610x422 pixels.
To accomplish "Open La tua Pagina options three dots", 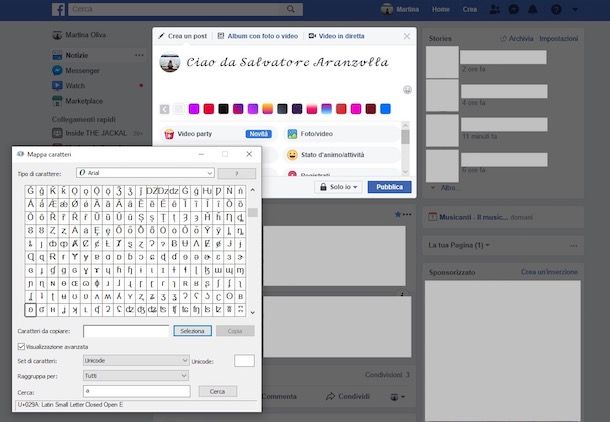I will 573,245.
